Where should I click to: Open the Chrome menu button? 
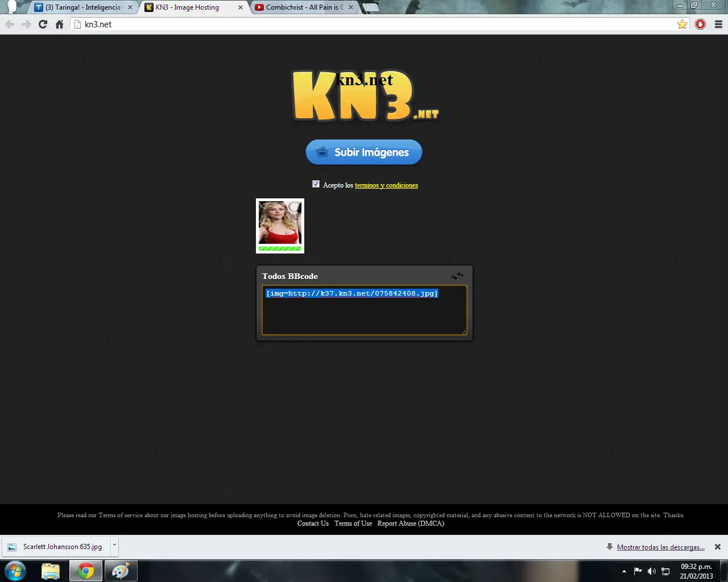point(718,24)
